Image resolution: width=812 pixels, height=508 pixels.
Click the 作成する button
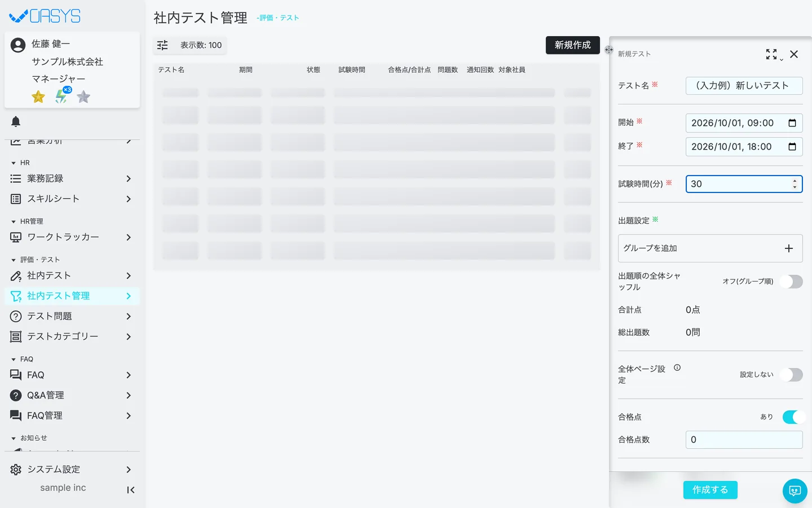pyautogui.click(x=710, y=490)
